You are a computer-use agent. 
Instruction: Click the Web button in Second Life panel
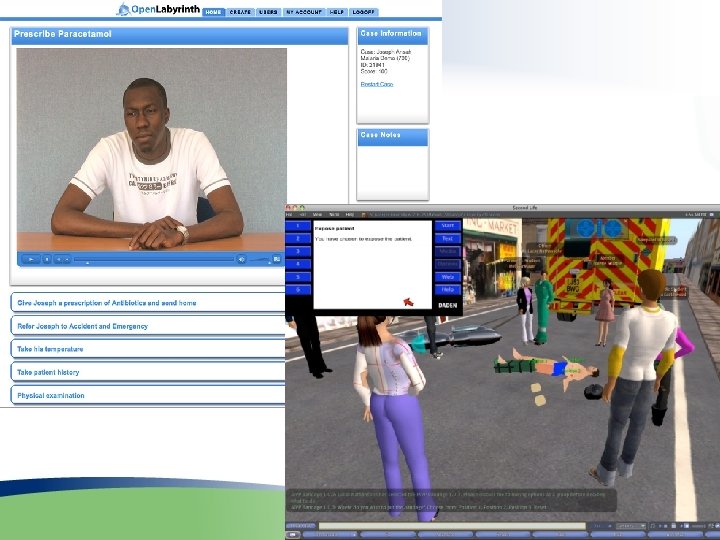coord(448,277)
